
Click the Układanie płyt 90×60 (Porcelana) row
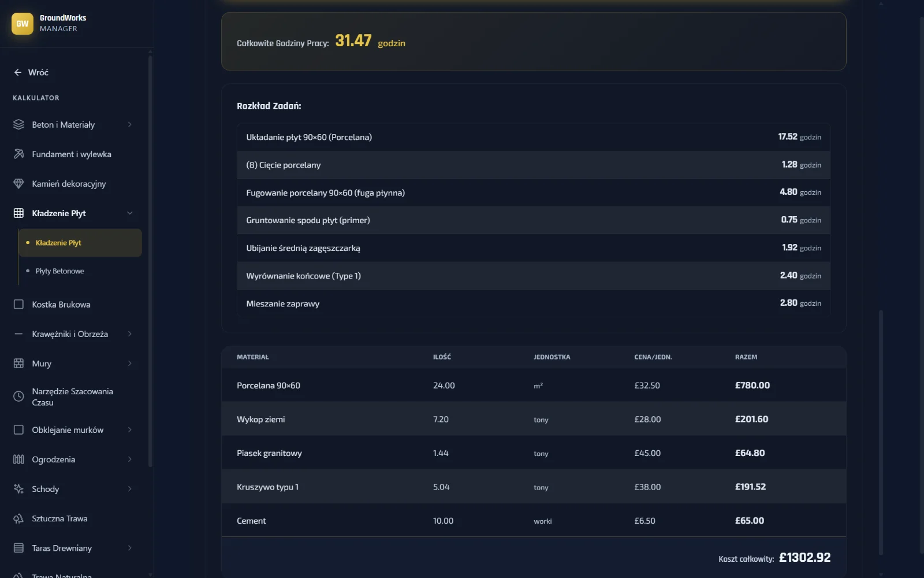coord(534,137)
